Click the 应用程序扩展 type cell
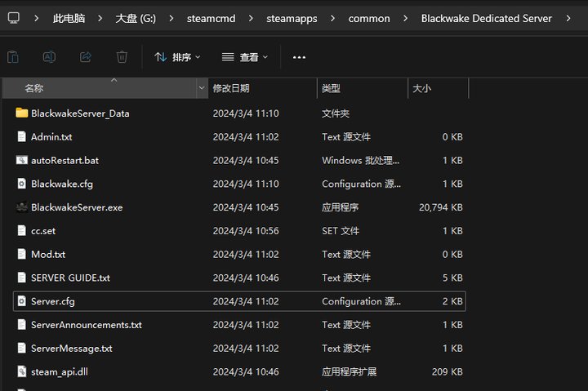Viewport: 588px width, 391px height. (350, 372)
